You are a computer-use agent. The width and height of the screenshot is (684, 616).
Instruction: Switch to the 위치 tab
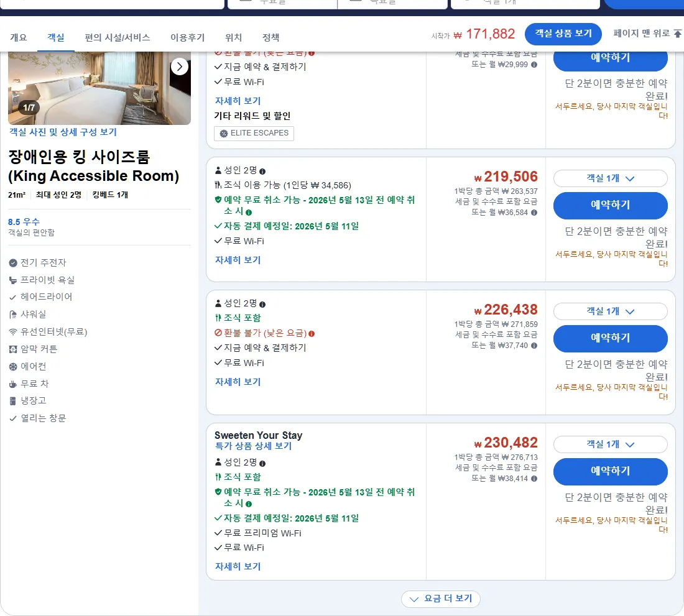233,37
